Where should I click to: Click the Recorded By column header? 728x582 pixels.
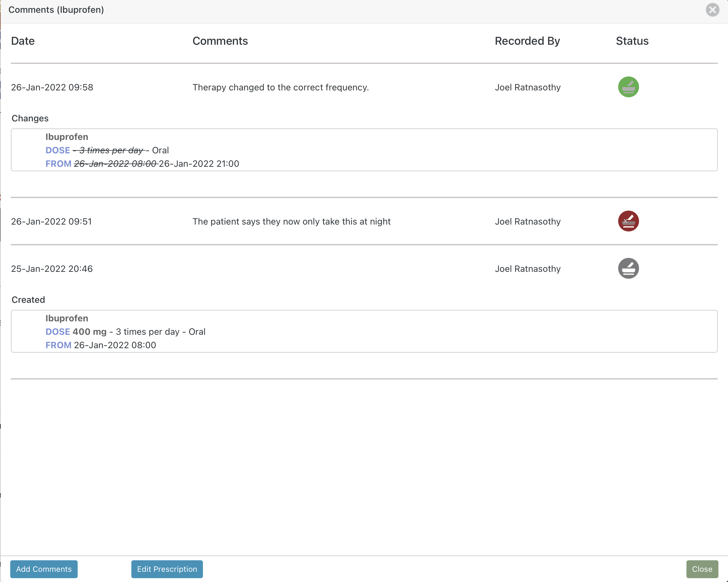coord(527,41)
